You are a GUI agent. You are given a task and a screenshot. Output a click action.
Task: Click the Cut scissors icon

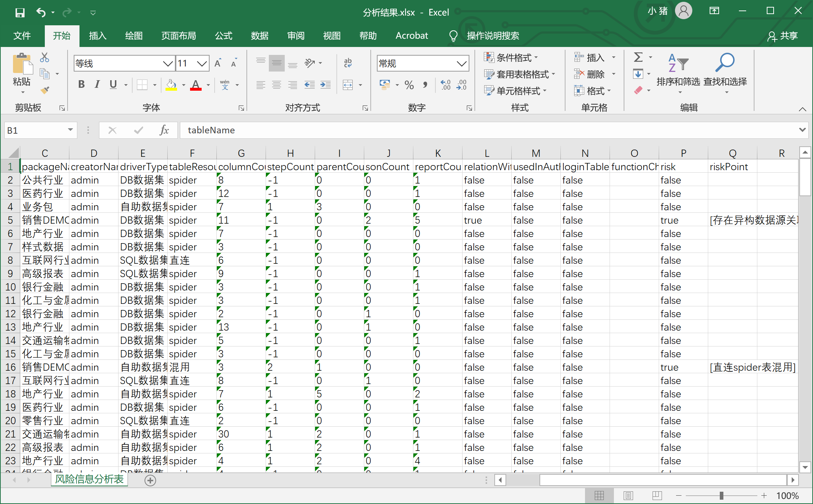point(44,57)
